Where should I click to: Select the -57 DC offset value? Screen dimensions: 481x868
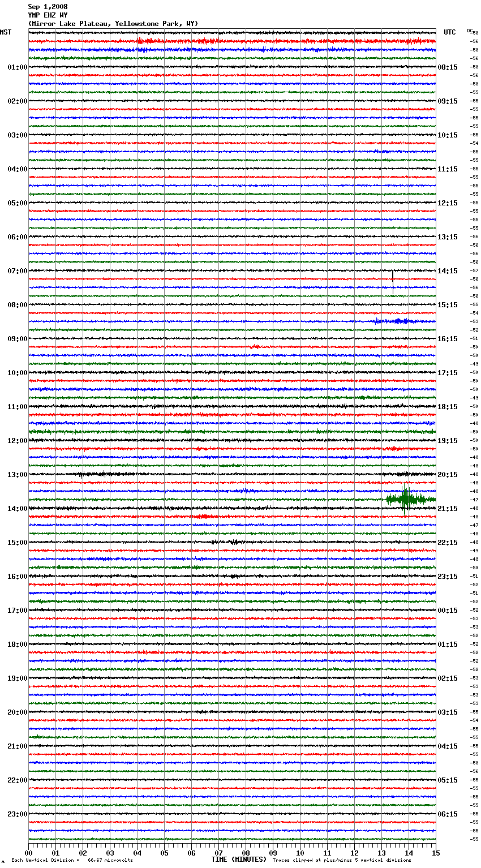(475, 271)
